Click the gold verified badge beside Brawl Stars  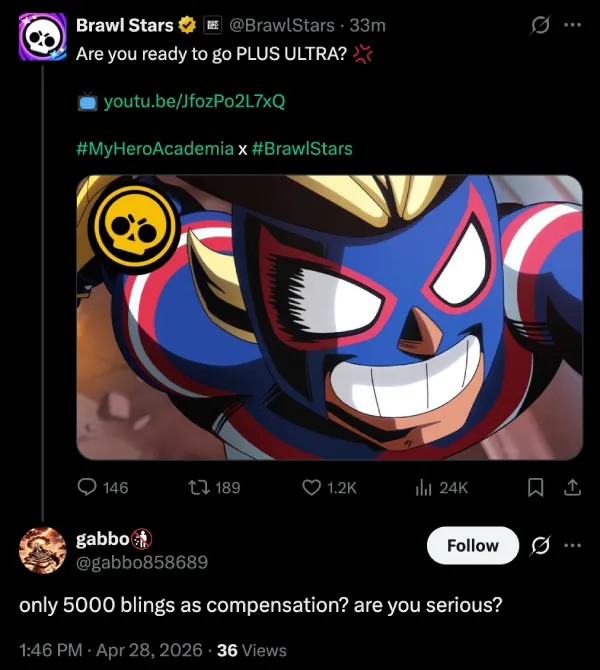tap(186, 24)
